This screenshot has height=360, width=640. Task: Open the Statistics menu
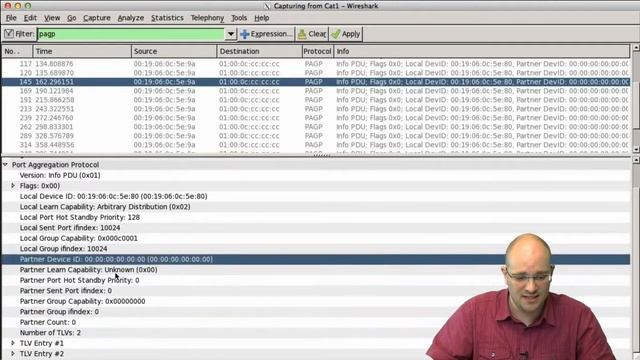pos(167,18)
